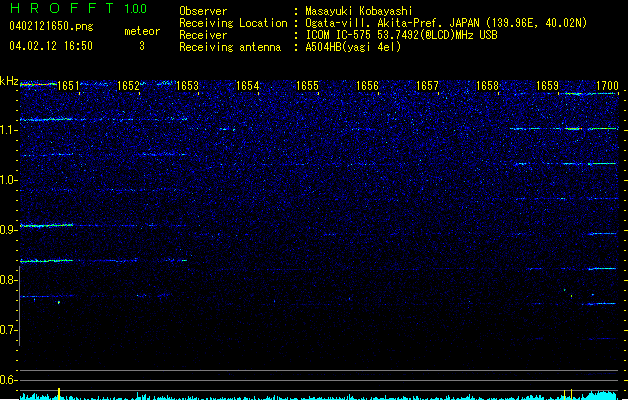The image size is (629, 400).
Task: Click the 0.6 kHz frequency axis label
Action: point(9,380)
